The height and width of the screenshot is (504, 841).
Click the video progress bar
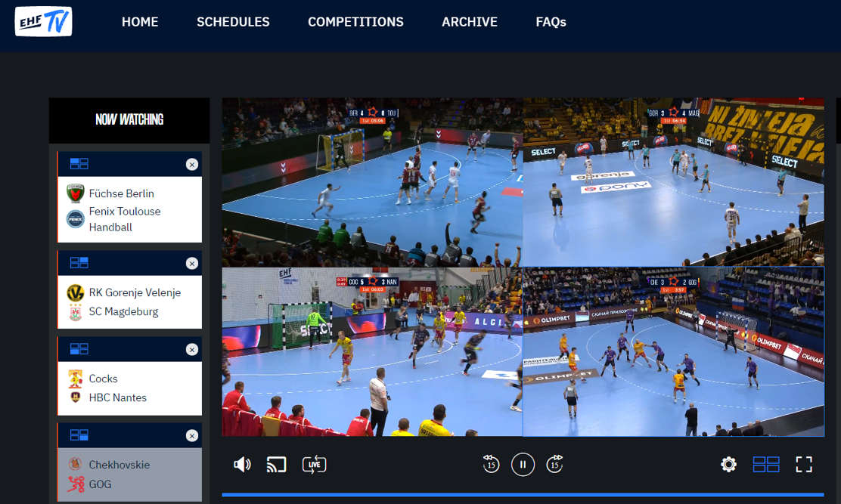523,495
